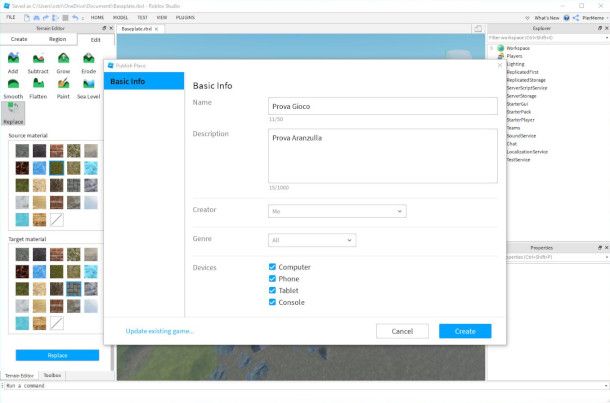Screen dimensions: 610x403
Task: Select the Grow terrain tool
Action: point(63,62)
